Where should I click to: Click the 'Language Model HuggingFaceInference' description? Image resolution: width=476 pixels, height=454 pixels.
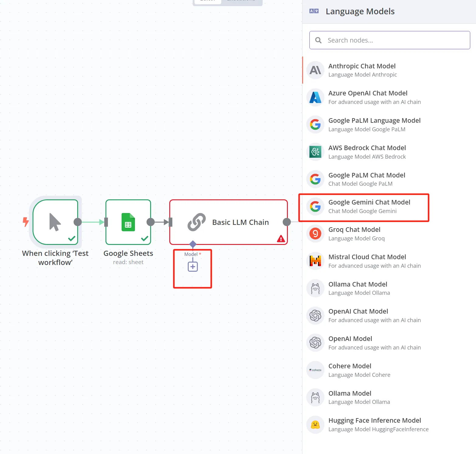pos(378,429)
